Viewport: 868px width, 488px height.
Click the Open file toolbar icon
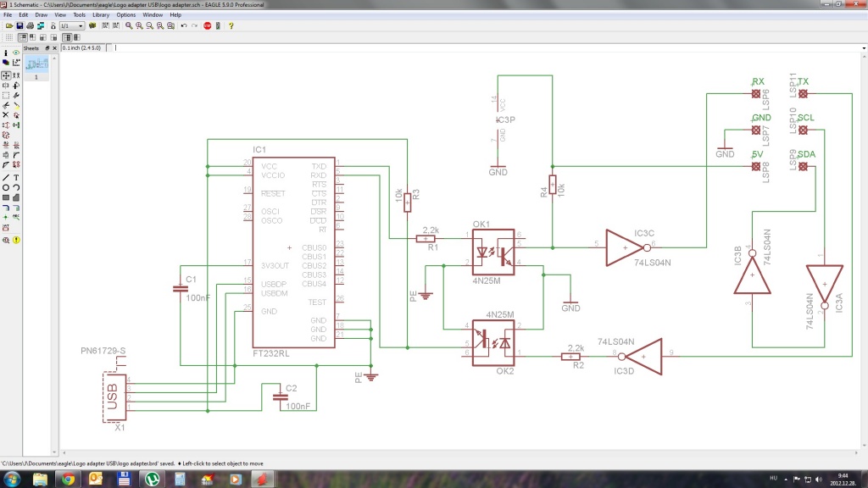9,26
